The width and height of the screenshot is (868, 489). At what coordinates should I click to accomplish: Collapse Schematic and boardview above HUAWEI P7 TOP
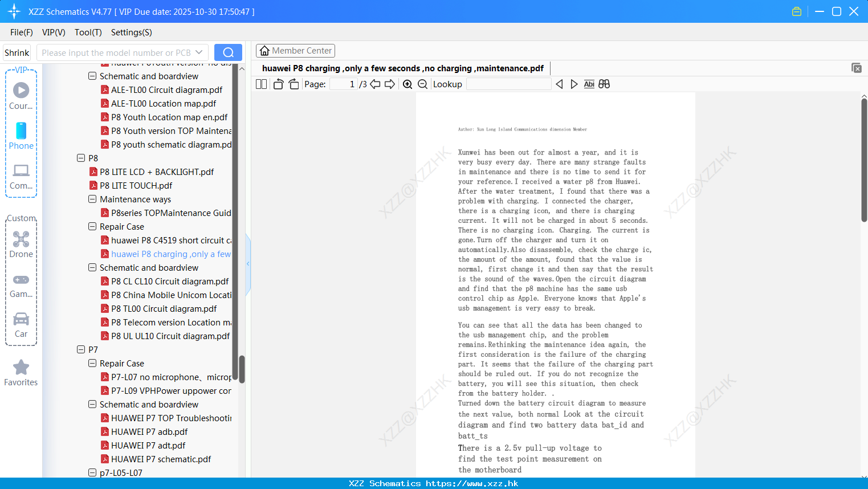pos(92,404)
